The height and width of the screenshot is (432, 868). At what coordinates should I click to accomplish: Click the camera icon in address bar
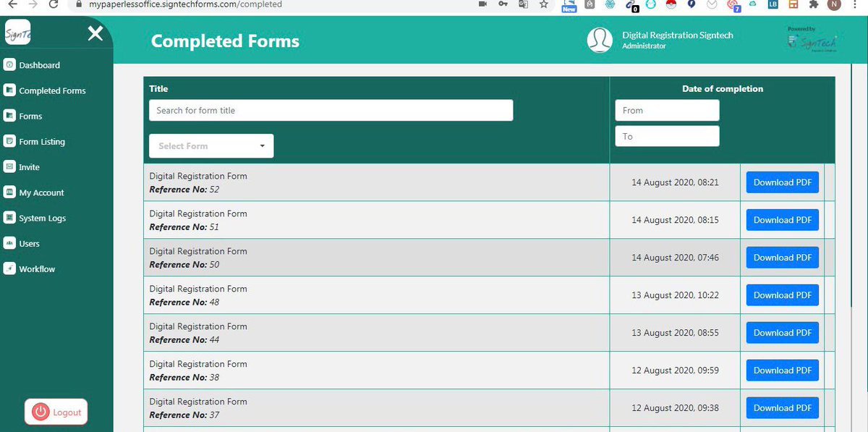[x=483, y=4]
